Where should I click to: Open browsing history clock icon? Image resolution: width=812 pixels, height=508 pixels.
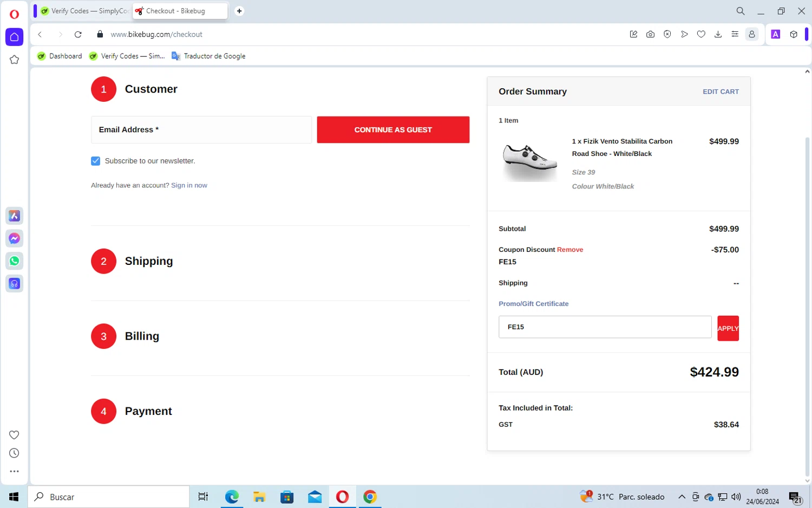coord(14,453)
